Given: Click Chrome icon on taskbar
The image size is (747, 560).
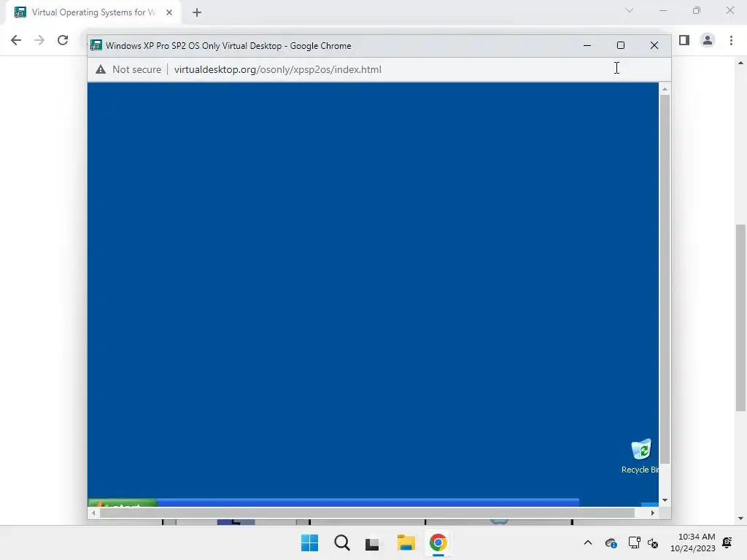Looking at the screenshot, I should 438,542.
